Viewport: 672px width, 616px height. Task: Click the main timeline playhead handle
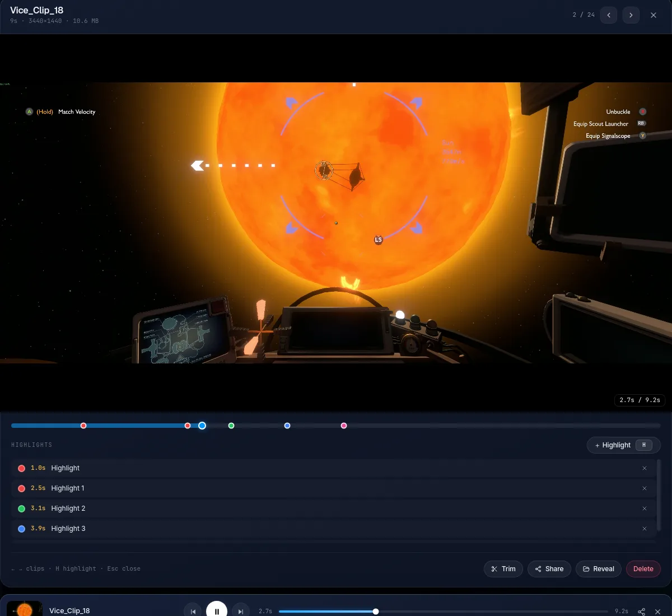[202, 426]
